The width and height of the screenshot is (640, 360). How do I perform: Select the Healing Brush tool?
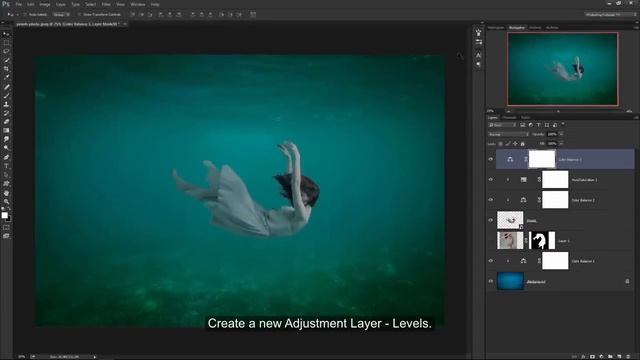click(6, 87)
